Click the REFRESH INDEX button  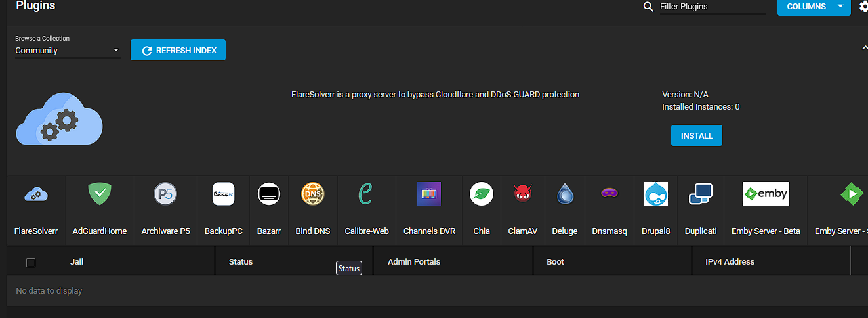178,51
